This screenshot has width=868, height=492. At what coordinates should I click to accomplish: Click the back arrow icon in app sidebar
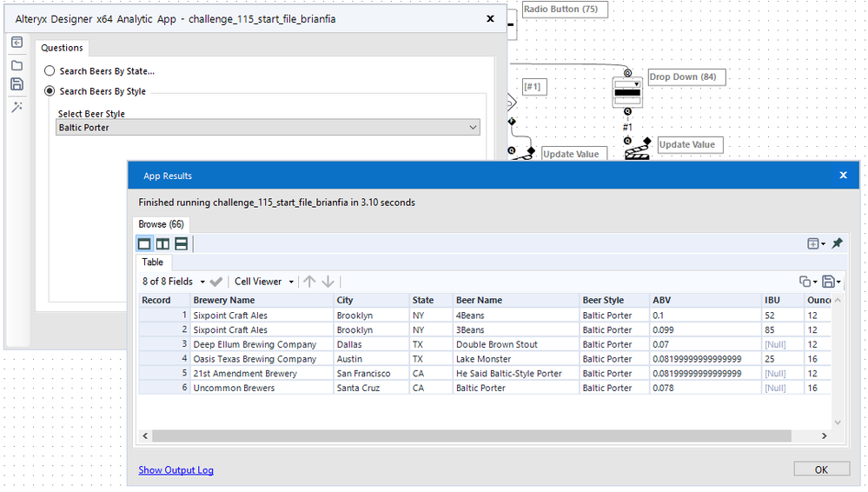point(17,43)
